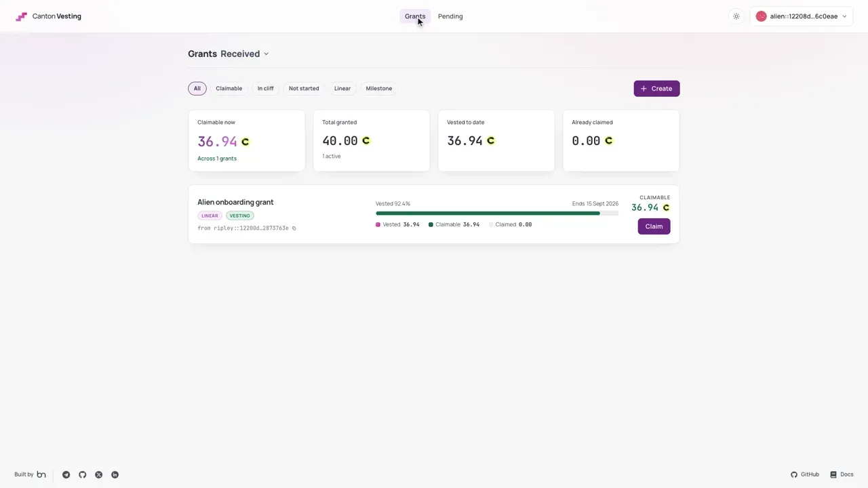The image size is (868, 488).
Task: Filter grants by Linear chip
Action: [x=342, y=88]
